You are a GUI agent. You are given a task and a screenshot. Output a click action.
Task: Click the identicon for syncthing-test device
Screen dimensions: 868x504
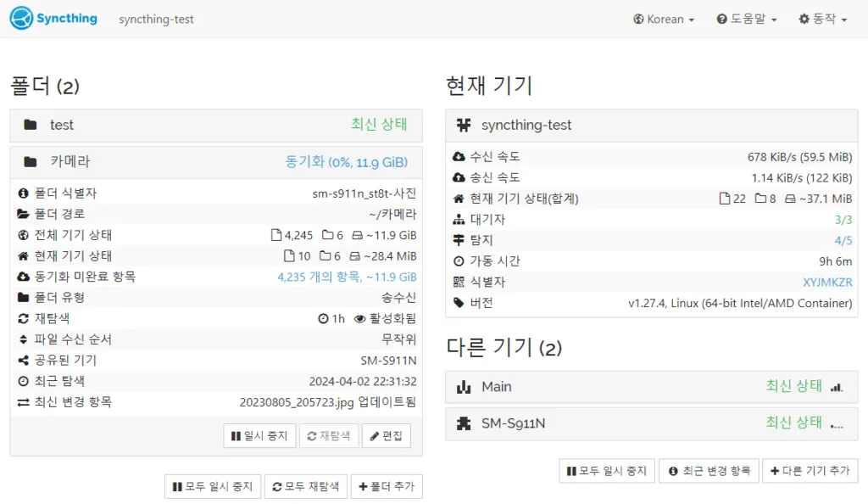463,126
